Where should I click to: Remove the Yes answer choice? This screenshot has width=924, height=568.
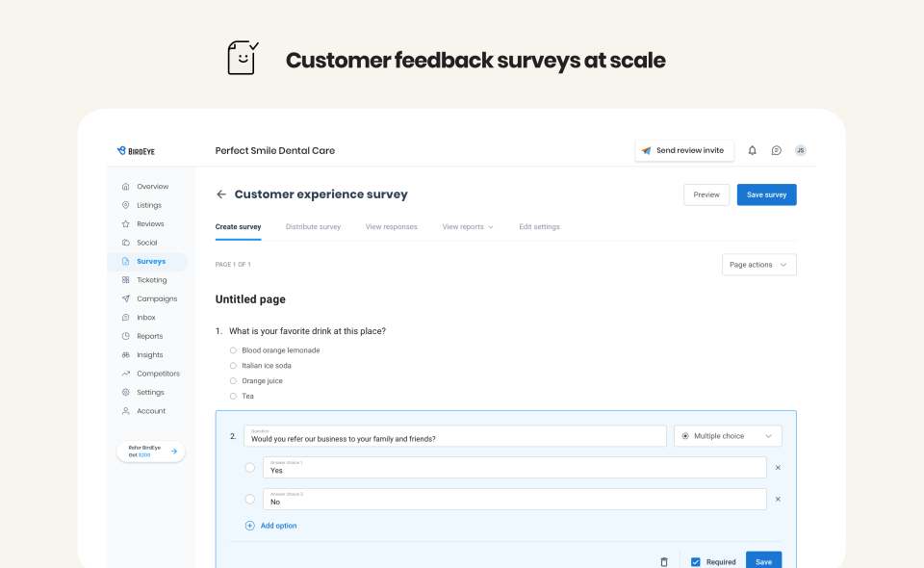pyautogui.click(x=778, y=468)
